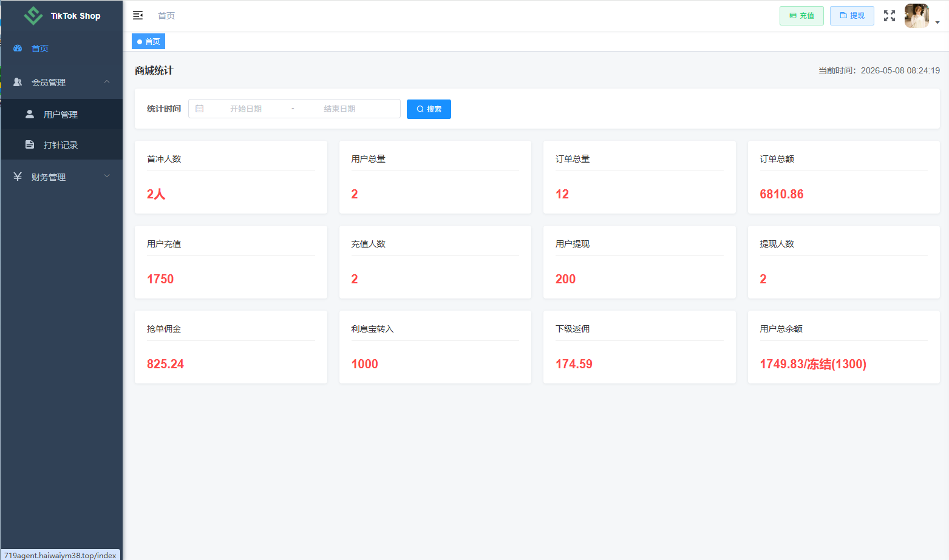Image resolution: width=949 pixels, height=560 pixels.
Task: Click the 提现 withdraw button
Action: click(x=852, y=16)
